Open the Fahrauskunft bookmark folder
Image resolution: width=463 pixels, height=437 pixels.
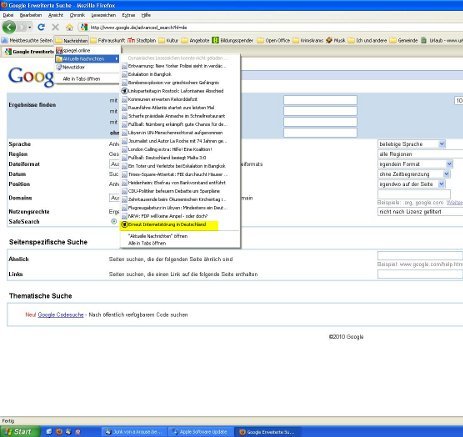point(108,40)
